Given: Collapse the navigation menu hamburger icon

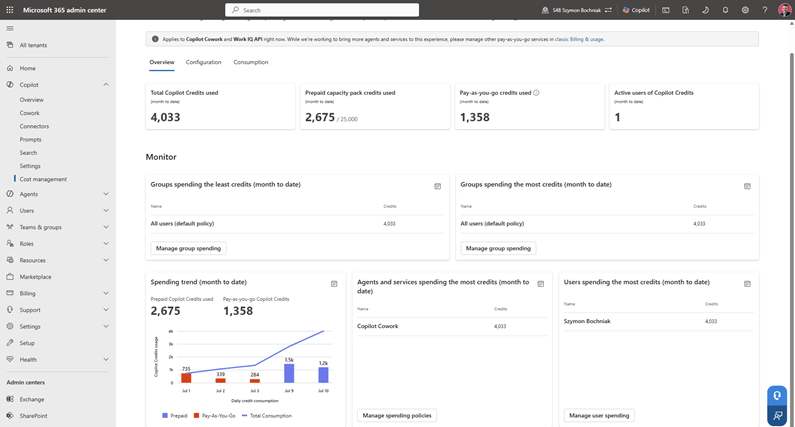Looking at the screenshot, I should point(10,28).
